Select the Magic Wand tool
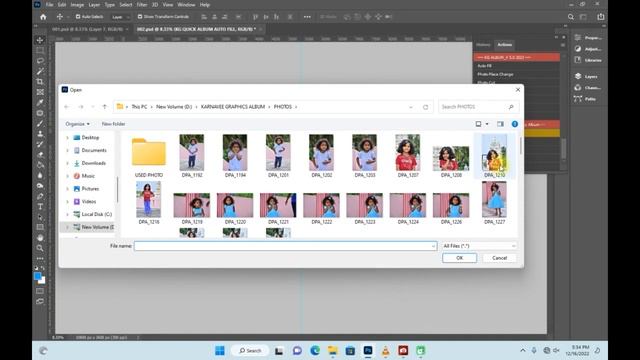The width and height of the screenshot is (640, 360). click(40, 71)
